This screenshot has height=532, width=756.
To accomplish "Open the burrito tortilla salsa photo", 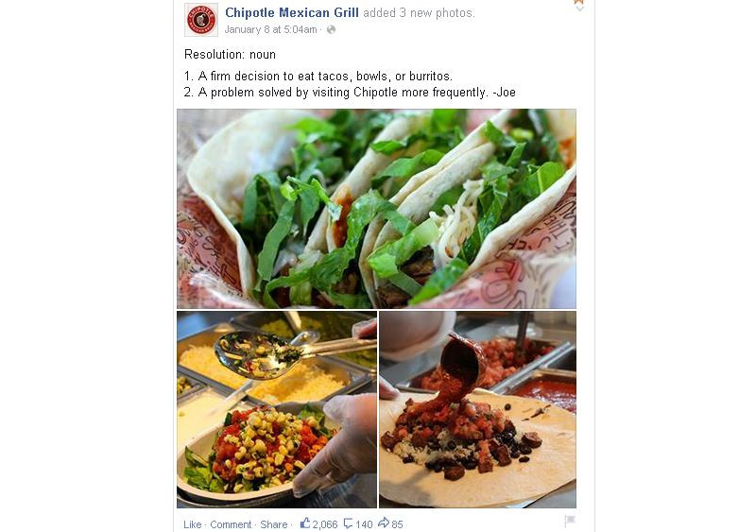I will tap(477, 409).
